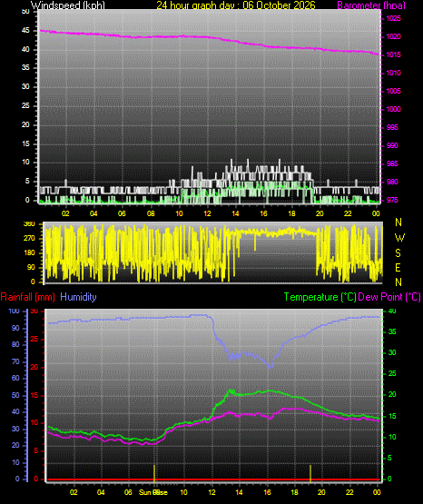This screenshot has height=504, width=423.
Task: Click the 35 tick on the windspeed axis
Action: [25, 67]
